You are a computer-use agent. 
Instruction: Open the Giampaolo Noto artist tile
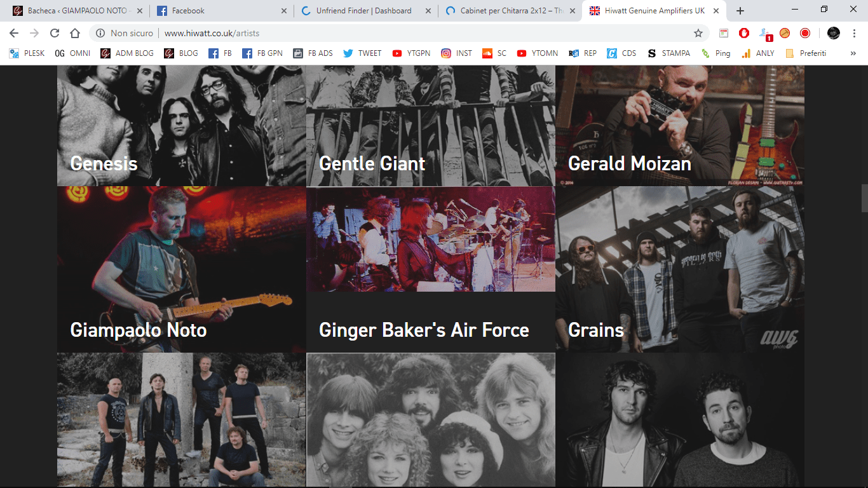click(181, 269)
